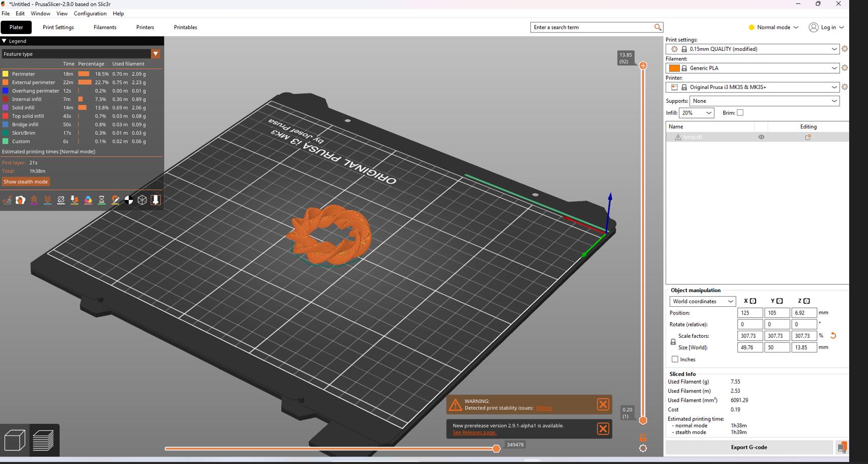868x464 pixels.
Task: Reset Z position with the Z bracket icon
Action: (x=806, y=301)
